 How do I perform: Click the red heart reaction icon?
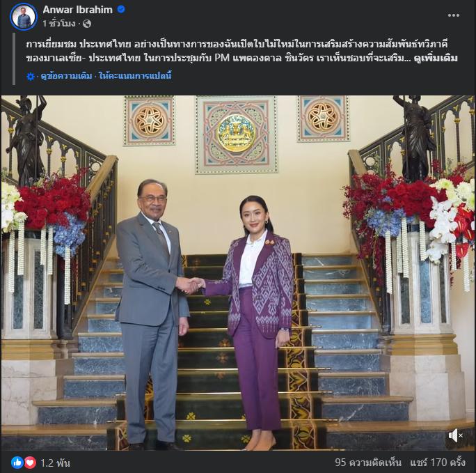click(x=30, y=463)
